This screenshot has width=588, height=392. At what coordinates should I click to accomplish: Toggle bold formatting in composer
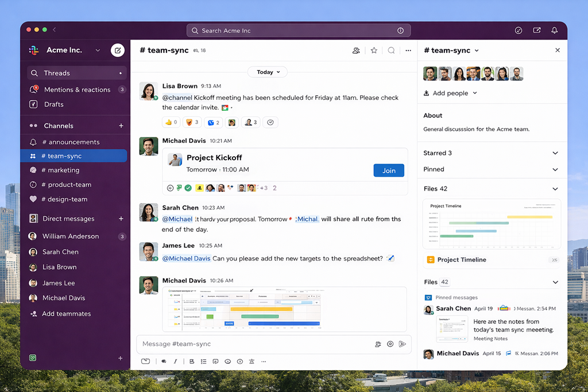tap(192, 362)
